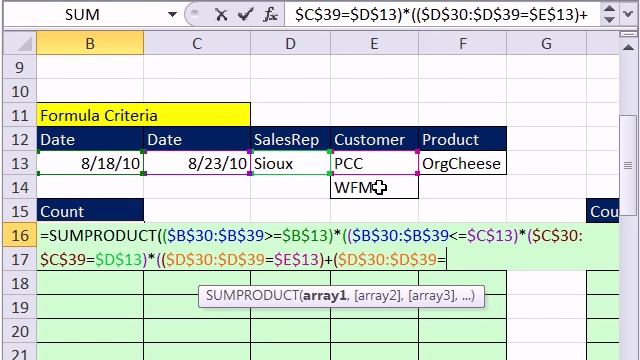Image resolution: width=640 pixels, height=360 pixels.
Task: Click array1 in the SUMPRODUCT tooltip
Action: point(325,296)
